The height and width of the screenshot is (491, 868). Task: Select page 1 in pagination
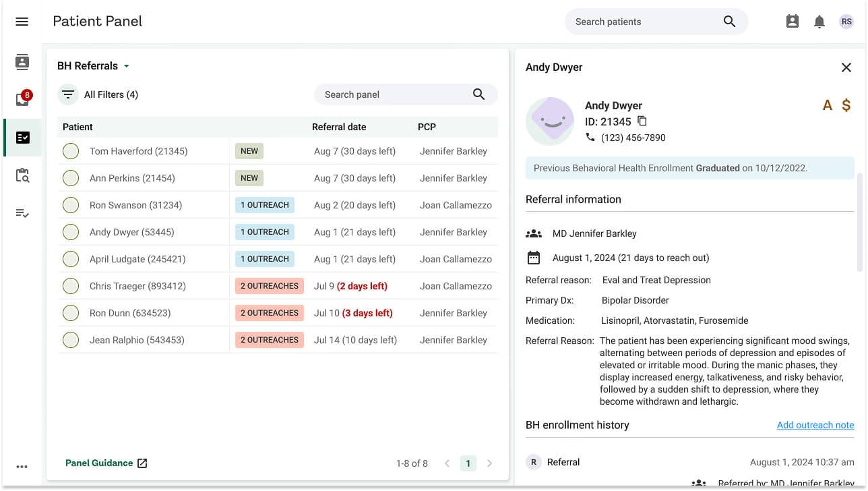468,463
